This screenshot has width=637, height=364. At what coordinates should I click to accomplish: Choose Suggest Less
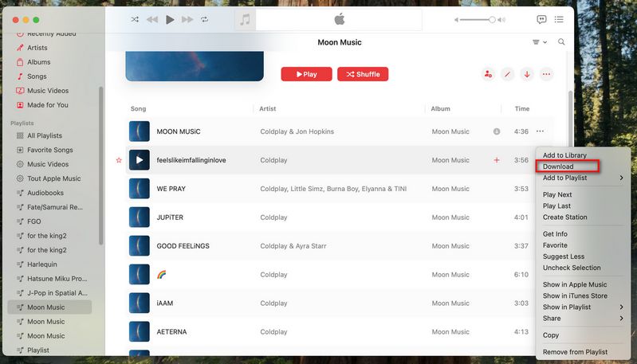pyautogui.click(x=564, y=256)
